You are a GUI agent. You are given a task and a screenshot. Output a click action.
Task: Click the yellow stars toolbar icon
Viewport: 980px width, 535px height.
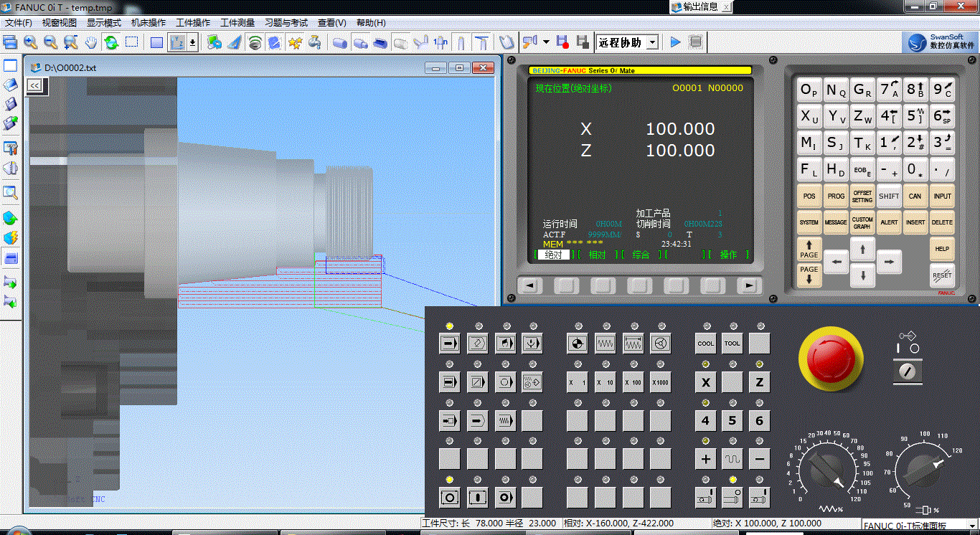pyautogui.click(x=295, y=42)
